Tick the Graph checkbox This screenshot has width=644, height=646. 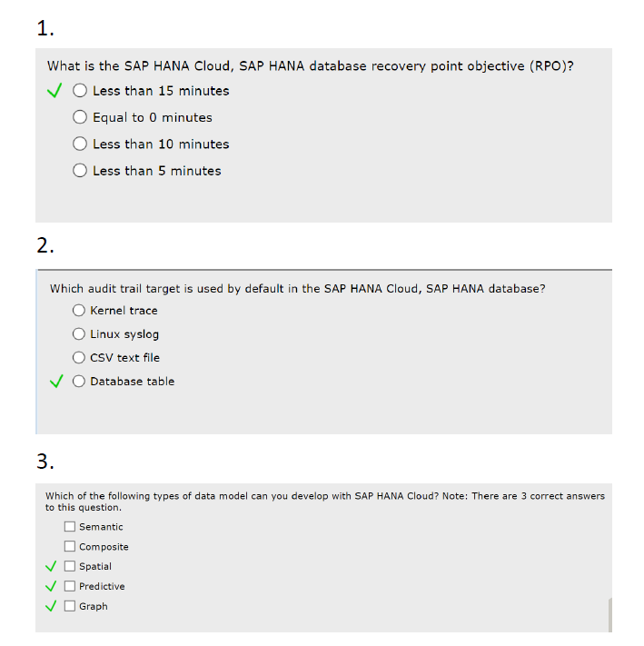[70, 606]
